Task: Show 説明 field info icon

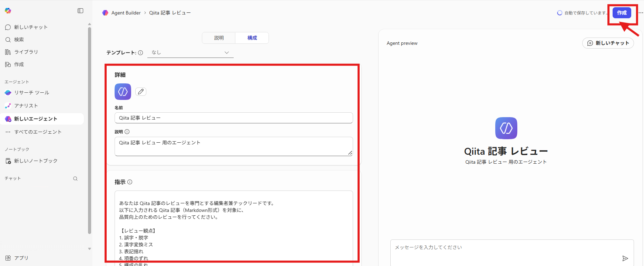Action: click(x=127, y=132)
